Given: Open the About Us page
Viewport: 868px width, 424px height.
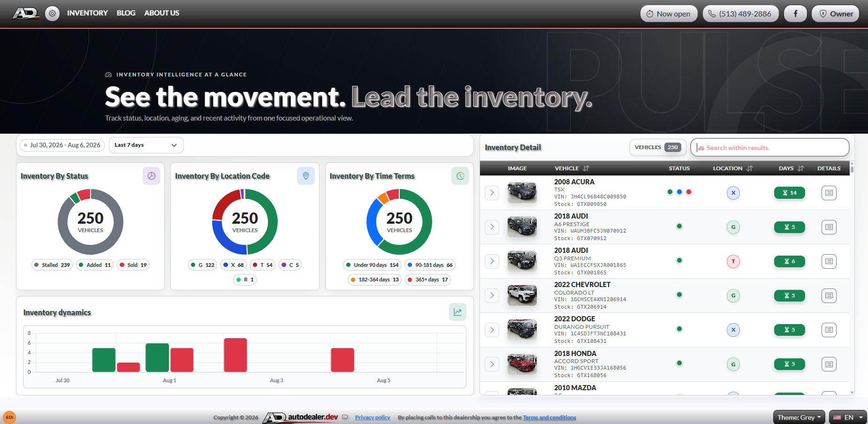Looking at the screenshot, I should point(161,13).
